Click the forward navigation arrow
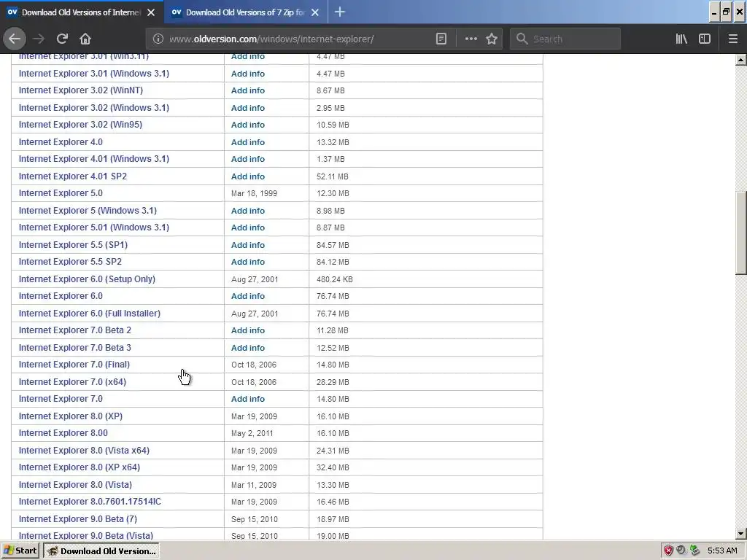 (x=39, y=39)
